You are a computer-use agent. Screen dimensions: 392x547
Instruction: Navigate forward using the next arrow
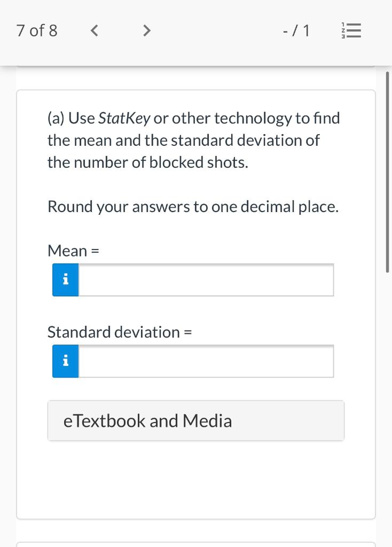[147, 30]
